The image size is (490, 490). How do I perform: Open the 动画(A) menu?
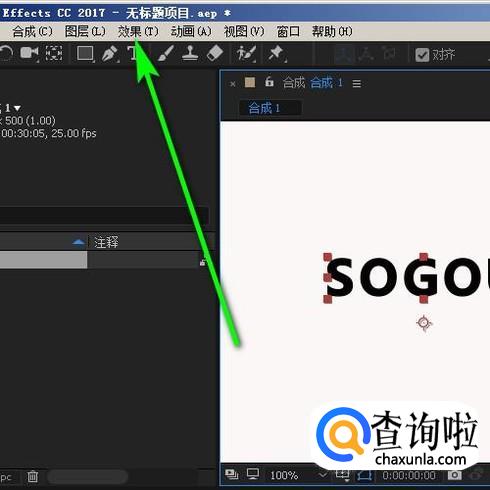[191, 32]
